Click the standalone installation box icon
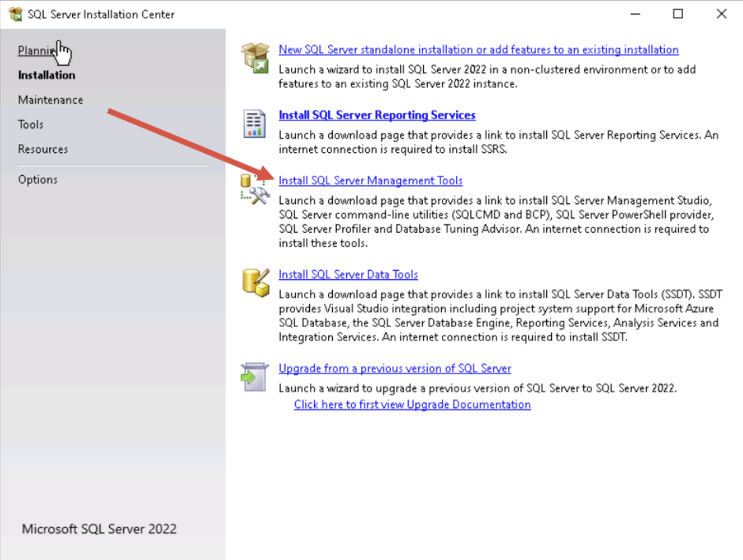This screenshot has width=743, height=560. click(x=255, y=58)
